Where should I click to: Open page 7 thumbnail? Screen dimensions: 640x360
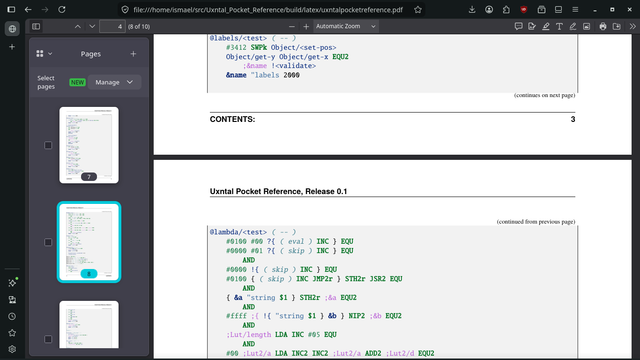(89, 145)
